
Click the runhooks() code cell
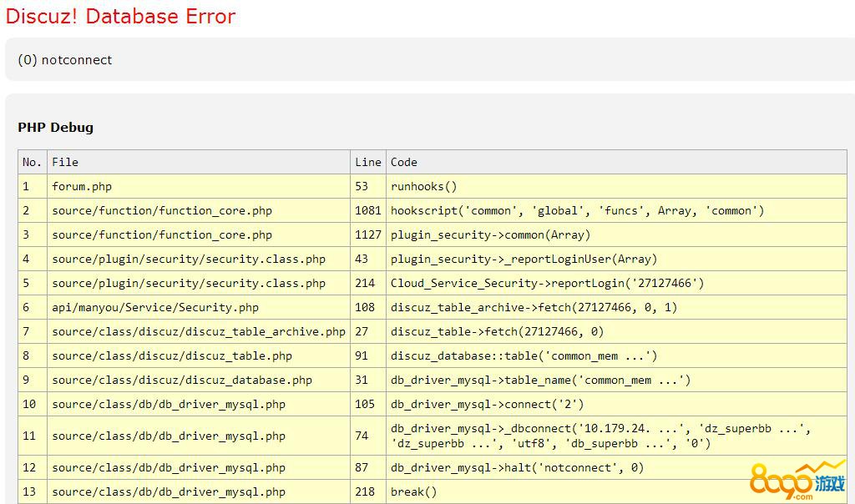[423, 186]
